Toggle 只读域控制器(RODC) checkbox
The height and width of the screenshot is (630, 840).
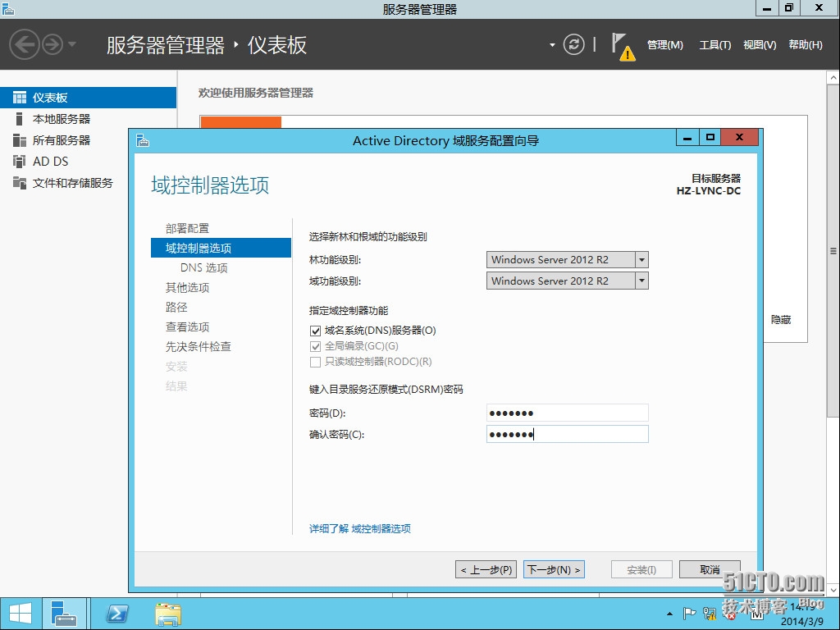316,362
